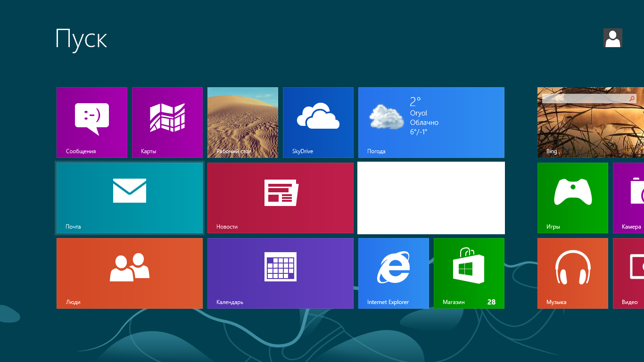Image resolution: width=644 pixels, height=362 pixels.
Task: Click the Магазин badge count 28
Action: pos(491,302)
